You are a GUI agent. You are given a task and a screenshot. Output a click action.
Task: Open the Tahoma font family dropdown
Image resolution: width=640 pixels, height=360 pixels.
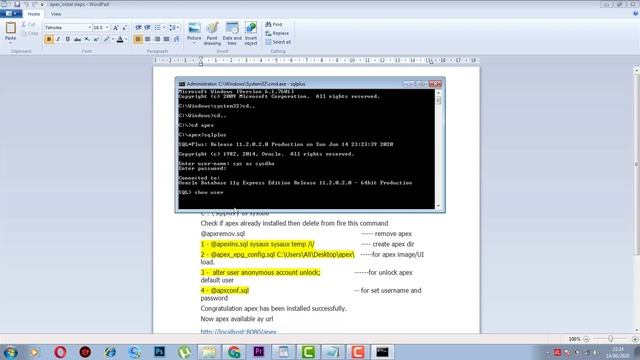click(x=89, y=28)
